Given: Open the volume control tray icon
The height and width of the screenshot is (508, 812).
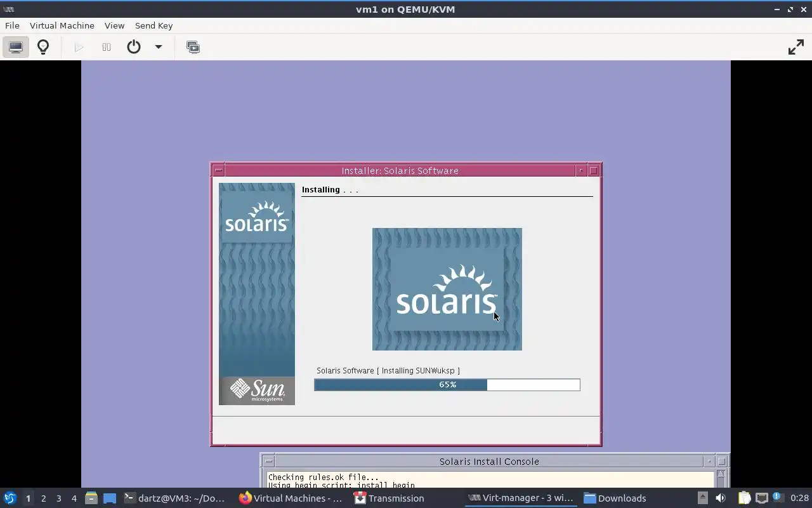Looking at the screenshot, I should (720, 498).
